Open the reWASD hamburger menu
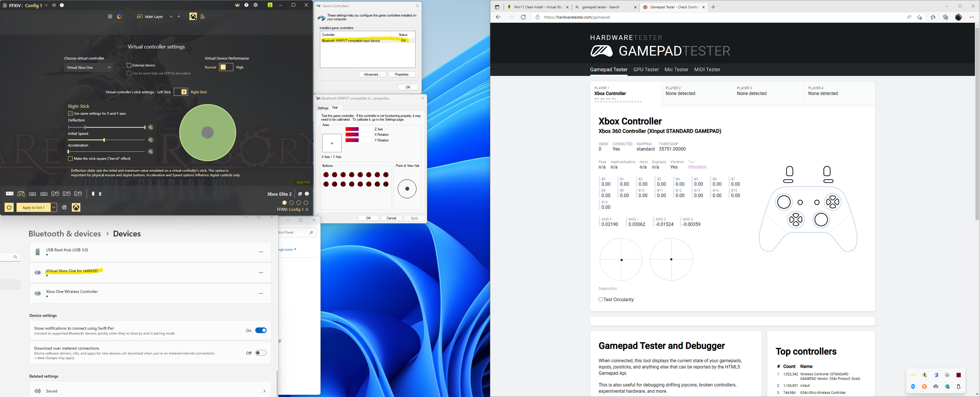The image size is (980, 397). [x=5, y=5]
